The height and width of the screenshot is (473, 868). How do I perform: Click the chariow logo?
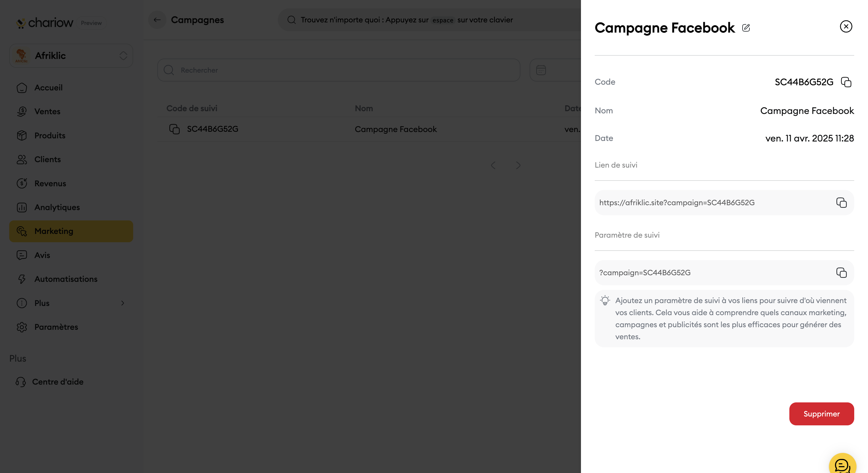[44, 23]
